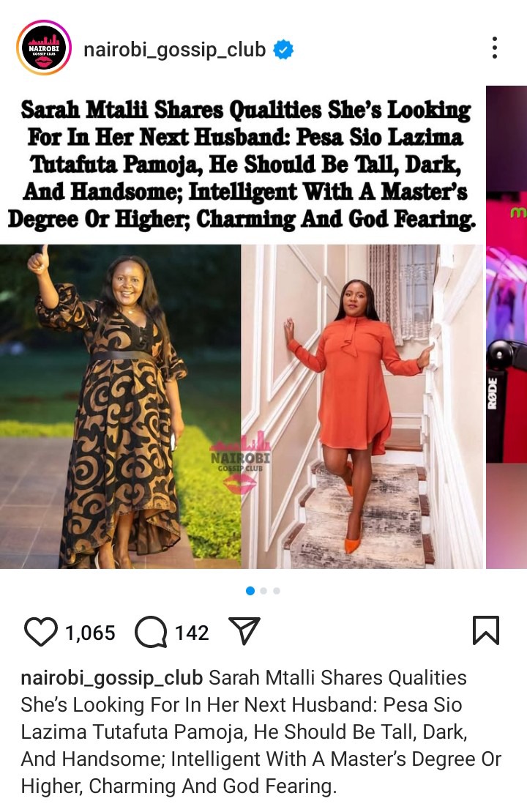The height and width of the screenshot is (812, 527).
Task: Share the post with paper plane icon
Action: pyautogui.click(x=244, y=630)
